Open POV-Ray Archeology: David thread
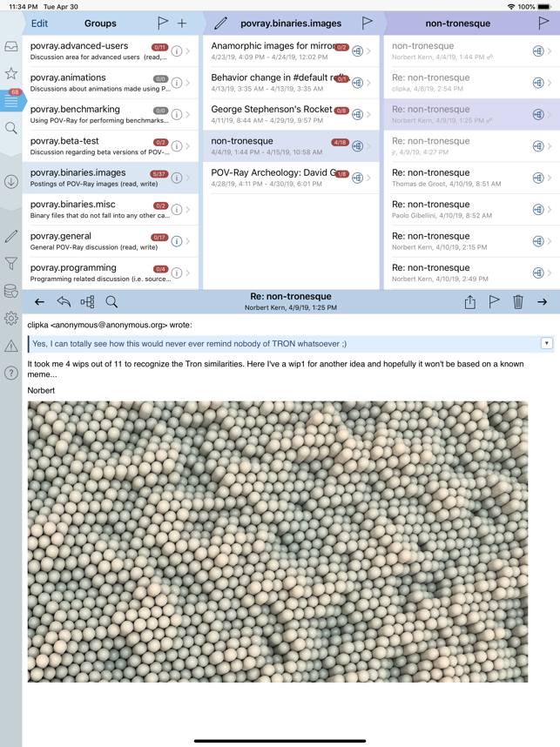The image size is (560, 747). 291,178
